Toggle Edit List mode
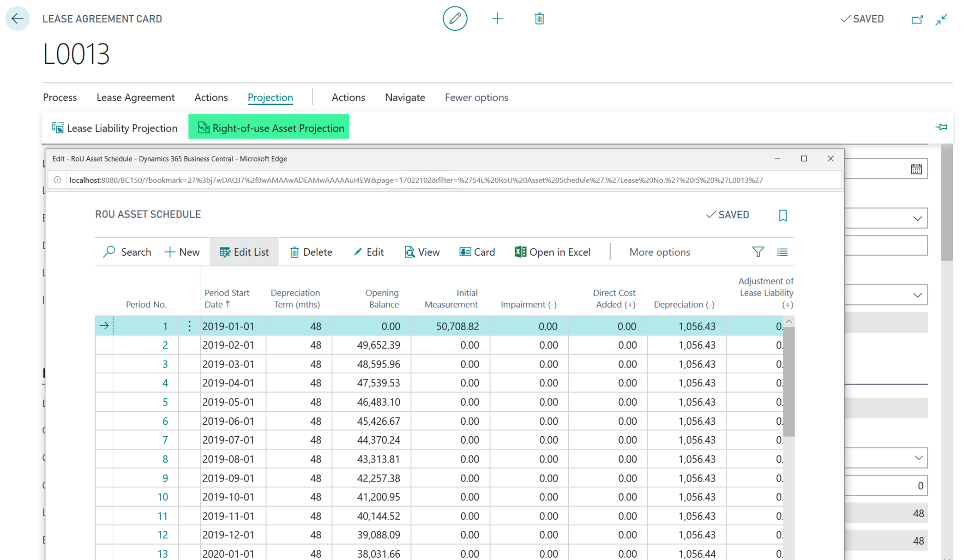The image size is (980, 560). point(244,252)
